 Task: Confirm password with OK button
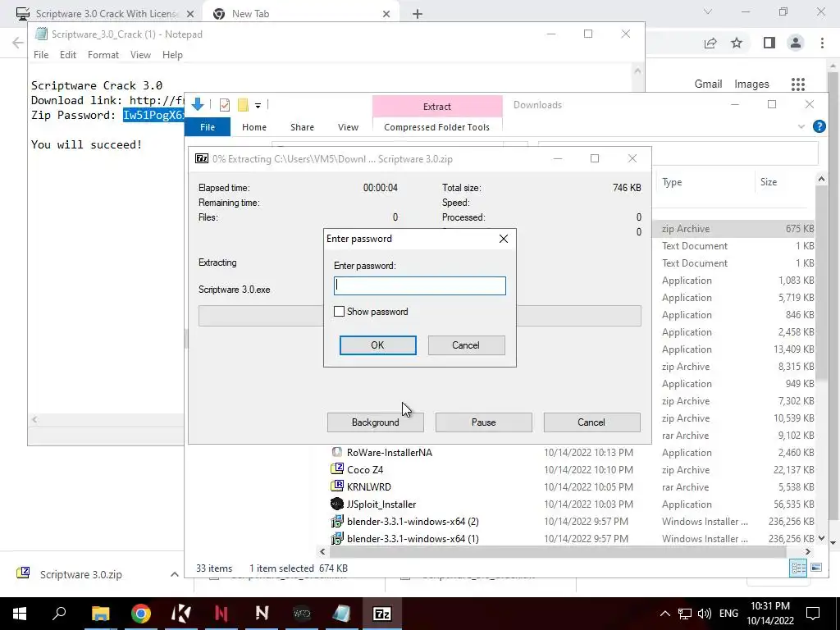[377, 345]
